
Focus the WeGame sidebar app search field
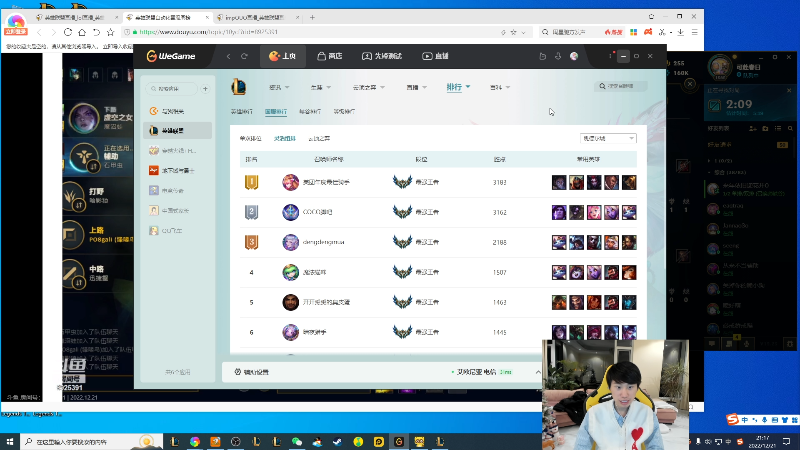pyautogui.click(x=172, y=89)
